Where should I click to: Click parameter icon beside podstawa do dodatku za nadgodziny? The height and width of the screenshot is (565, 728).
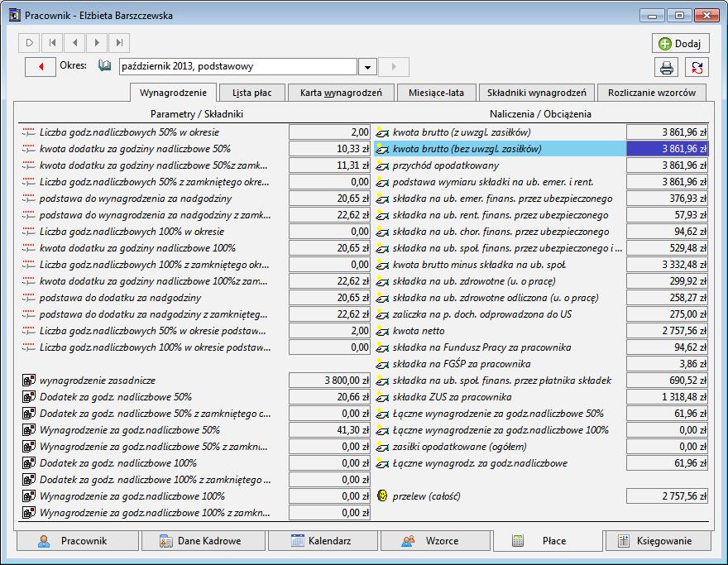(x=28, y=298)
